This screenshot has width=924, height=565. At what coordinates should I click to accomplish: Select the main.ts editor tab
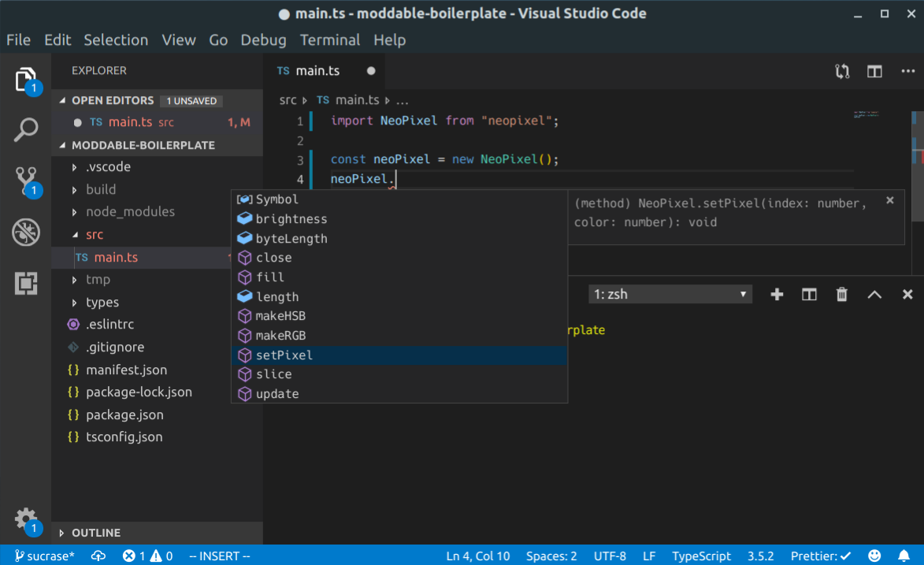point(324,71)
